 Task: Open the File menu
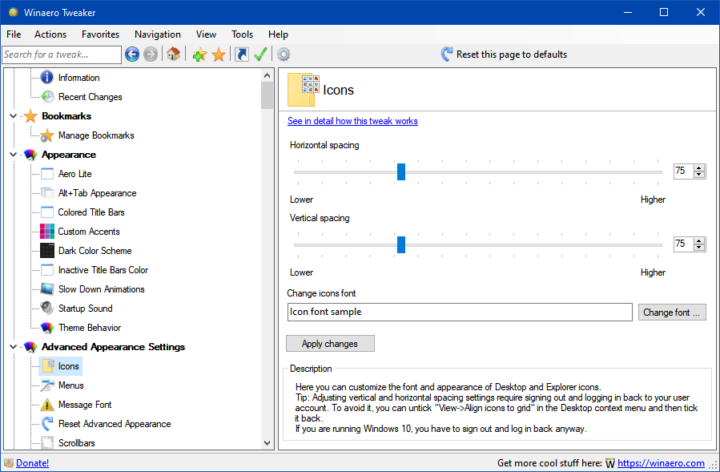pos(14,34)
